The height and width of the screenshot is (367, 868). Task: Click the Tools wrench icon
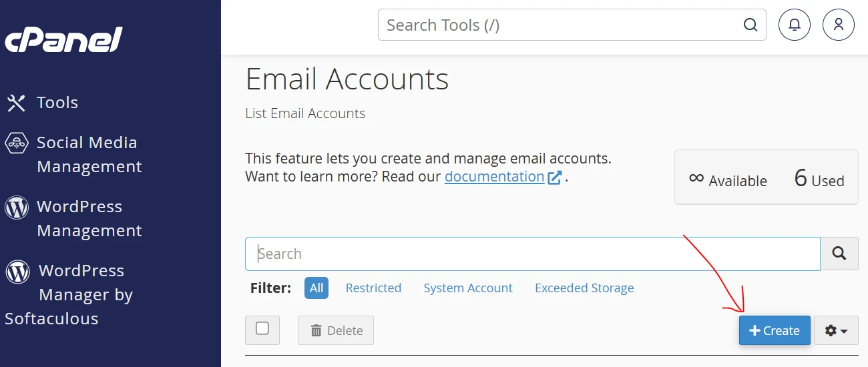coord(16,103)
